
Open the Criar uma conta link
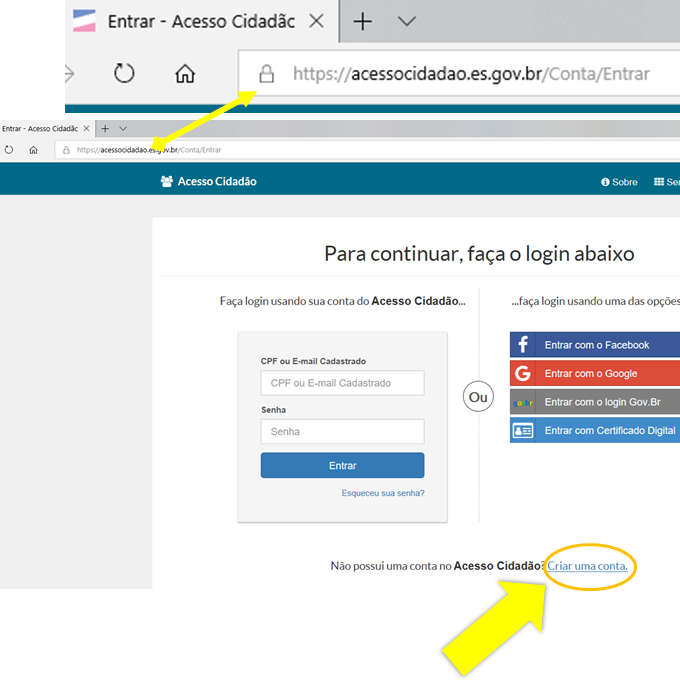tap(587, 566)
